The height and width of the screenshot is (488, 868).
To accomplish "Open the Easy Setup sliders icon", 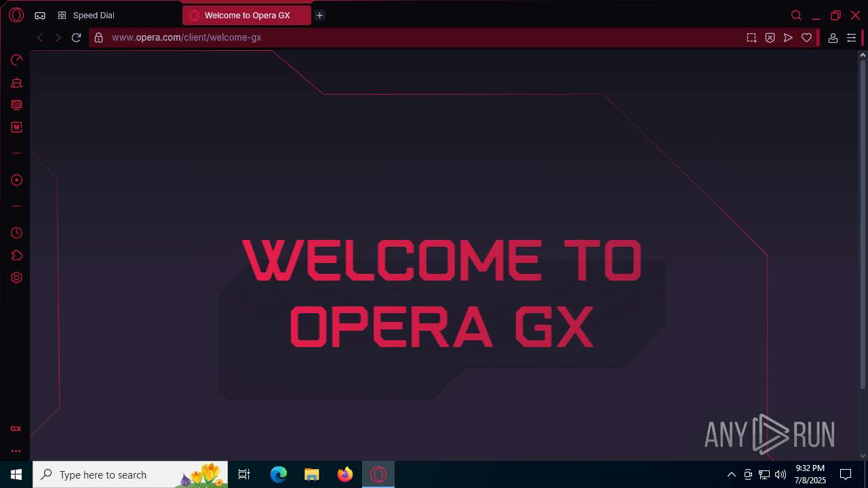I will coord(851,38).
